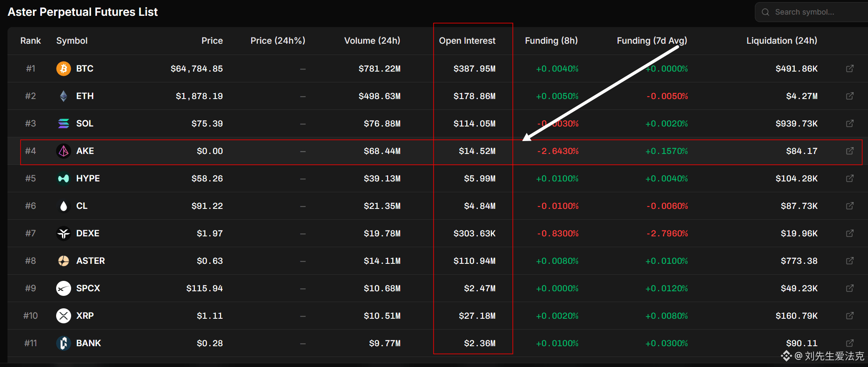Screen dimensions: 868x367
Task: Click CL volume $21.35M
Action: (382, 206)
